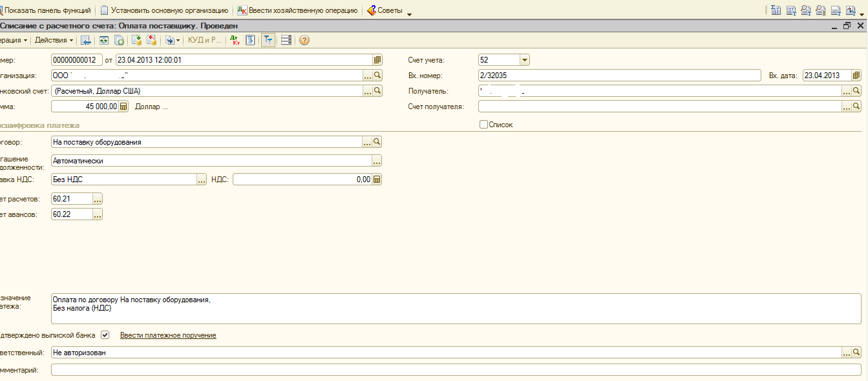
Task: Open calendar picker beside document date field
Action: [377, 60]
